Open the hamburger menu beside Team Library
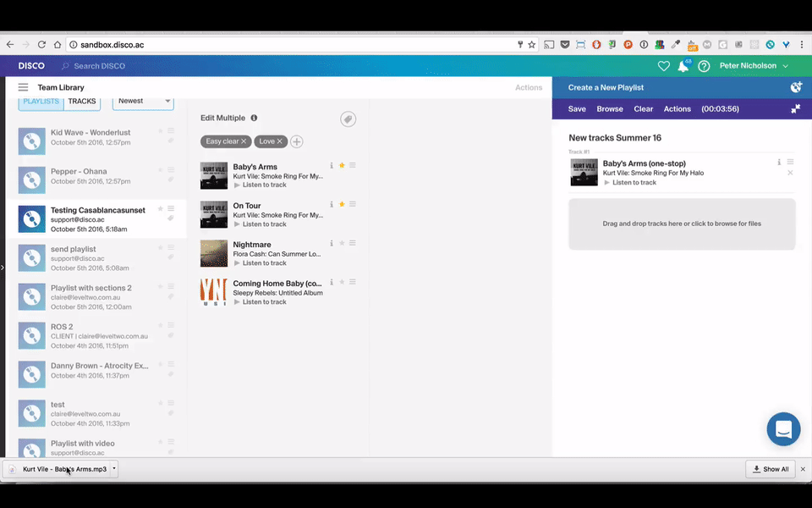The image size is (812, 508). pos(23,87)
